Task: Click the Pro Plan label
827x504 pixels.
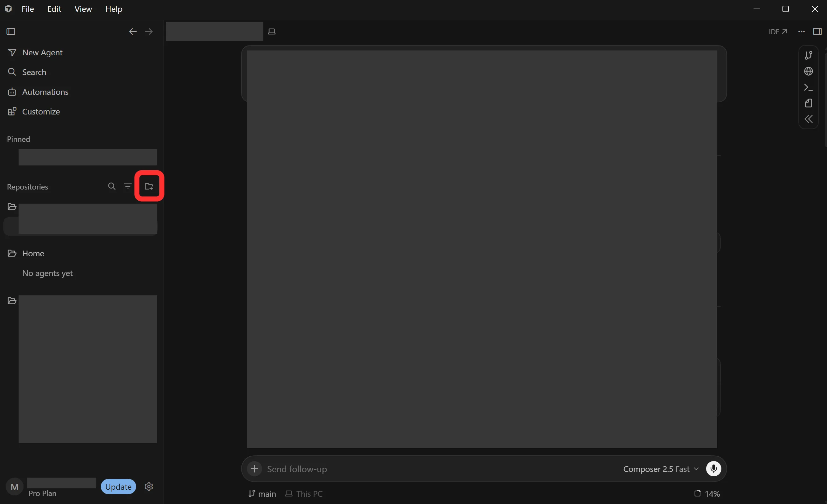Action: [x=43, y=493]
